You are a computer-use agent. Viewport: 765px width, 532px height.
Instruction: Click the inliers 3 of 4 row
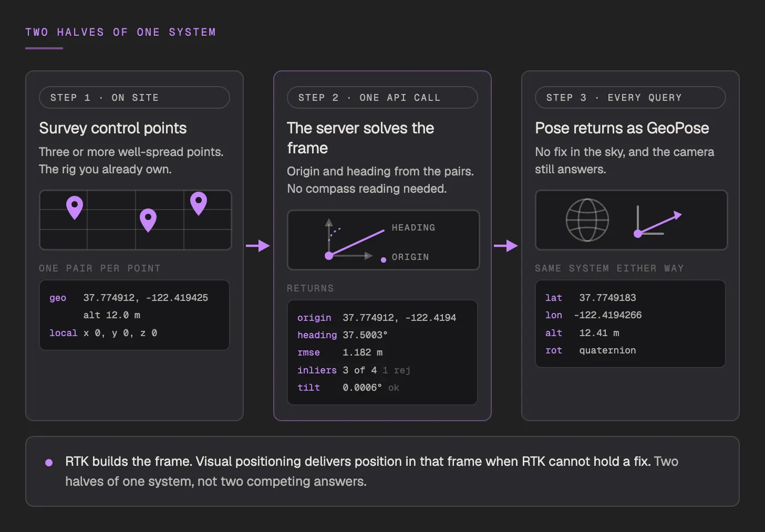pos(354,370)
